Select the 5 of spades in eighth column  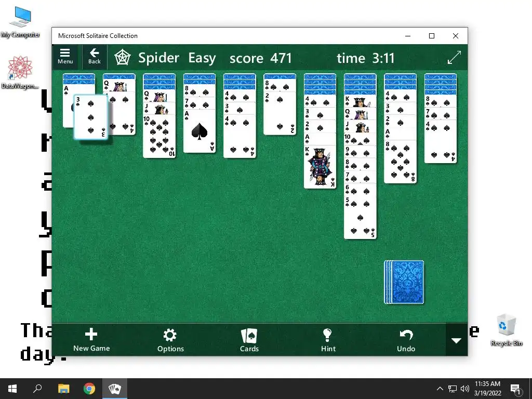click(360, 217)
